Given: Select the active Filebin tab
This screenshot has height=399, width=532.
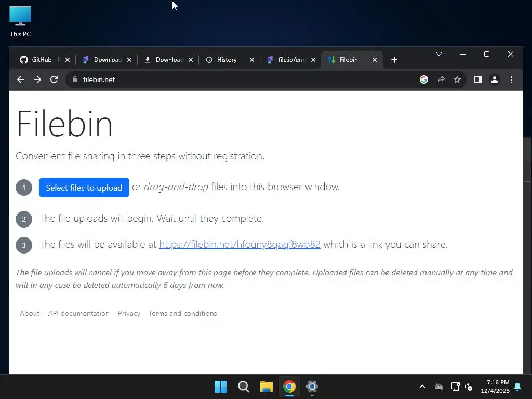Looking at the screenshot, I should [352, 60].
